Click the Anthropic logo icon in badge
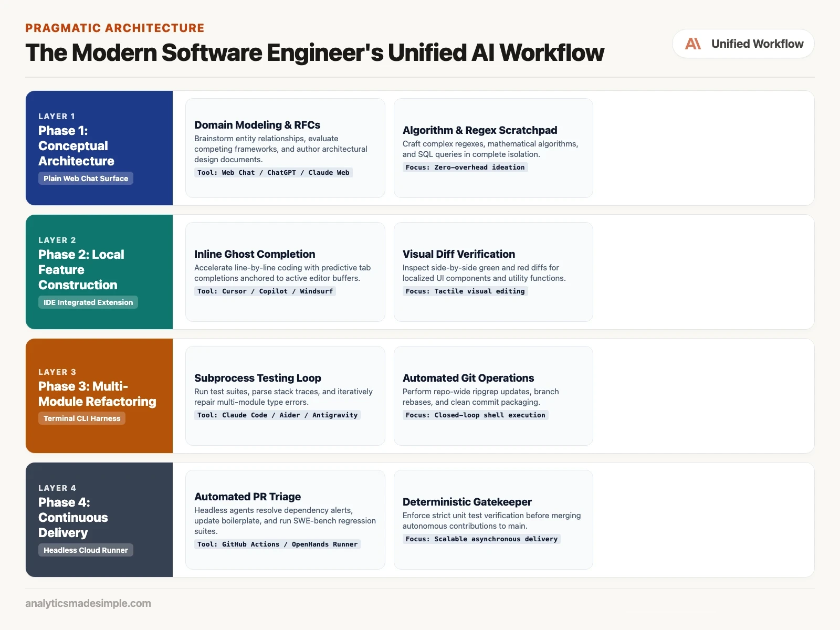Viewport: 840px width, 630px height. 693,44
